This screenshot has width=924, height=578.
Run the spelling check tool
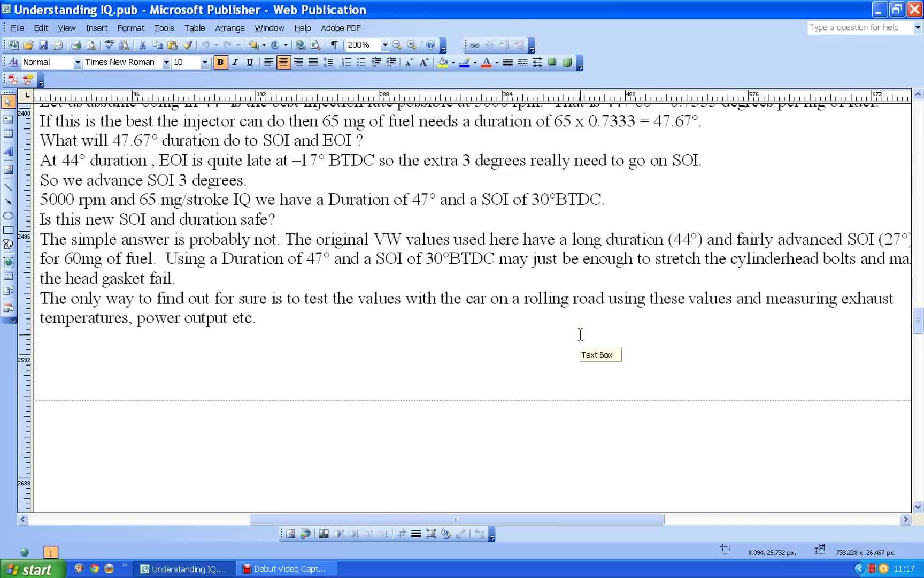(x=109, y=45)
